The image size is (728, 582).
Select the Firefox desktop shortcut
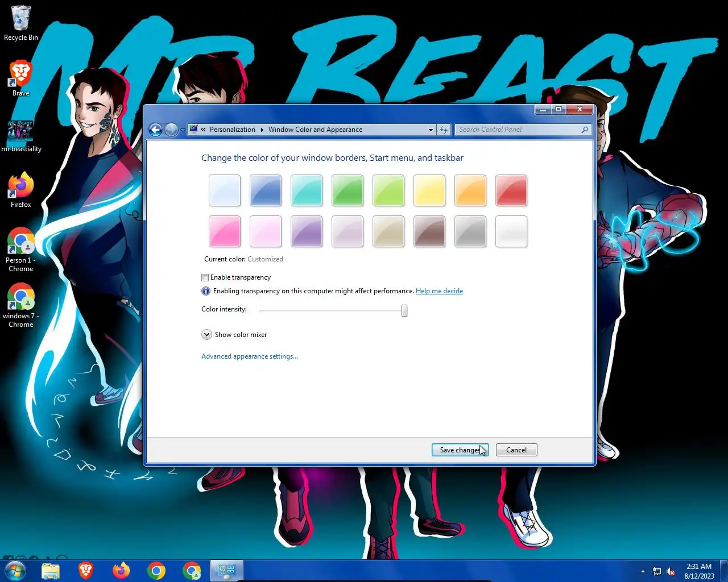(20, 190)
